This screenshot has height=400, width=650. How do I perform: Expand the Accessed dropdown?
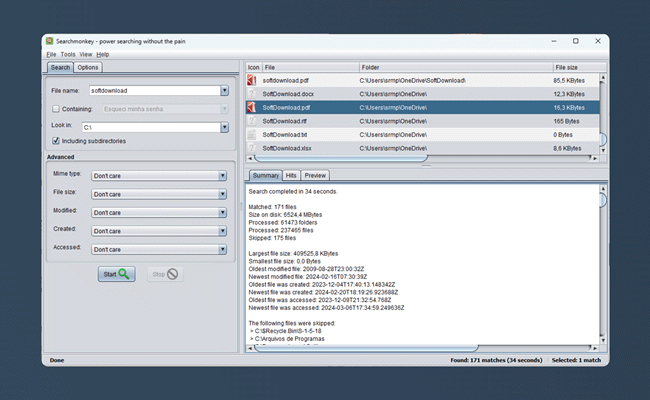click(223, 250)
